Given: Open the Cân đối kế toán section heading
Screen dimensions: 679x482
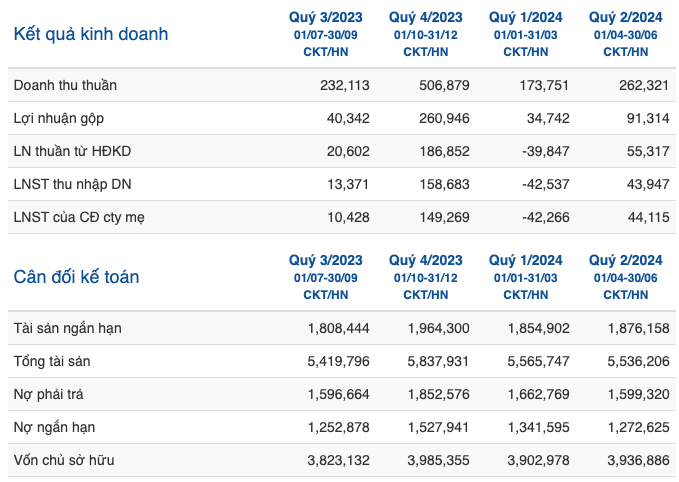Looking at the screenshot, I should click(76, 277).
